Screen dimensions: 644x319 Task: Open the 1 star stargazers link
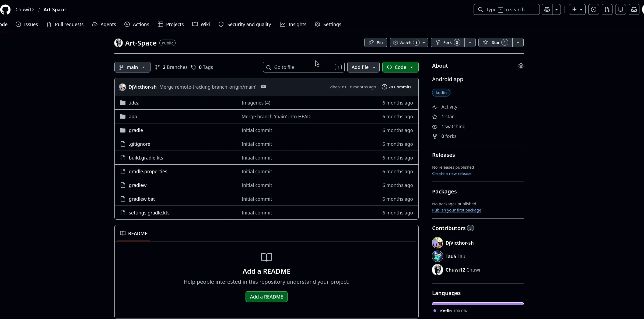click(x=443, y=116)
